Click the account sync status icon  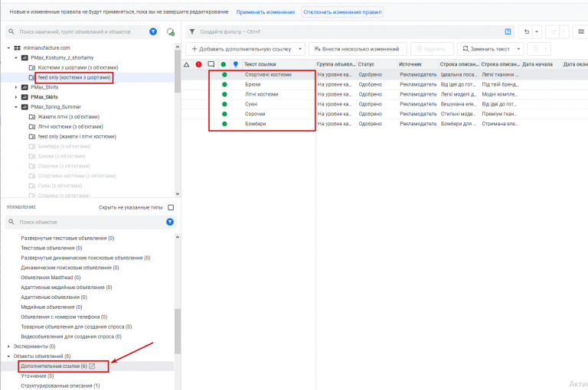[171, 32]
